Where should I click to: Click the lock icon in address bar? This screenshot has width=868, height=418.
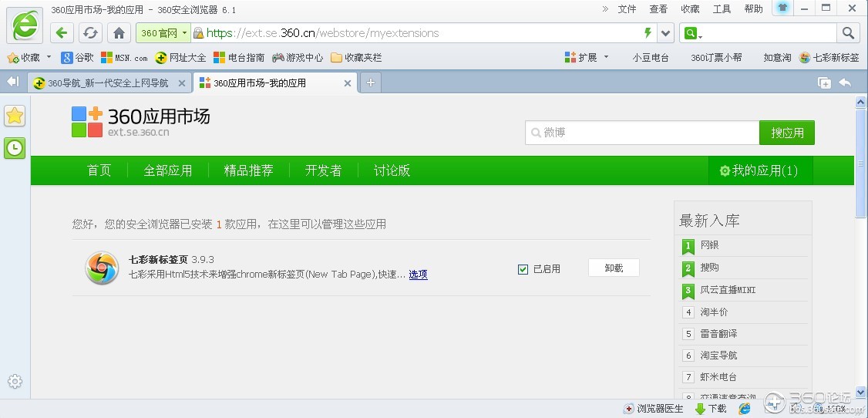click(x=198, y=33)
